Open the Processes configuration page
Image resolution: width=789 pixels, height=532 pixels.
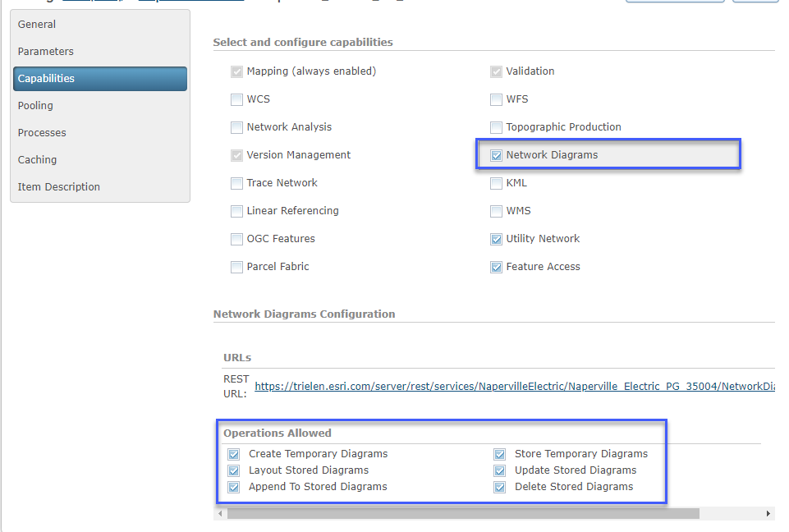pos(41,132)
